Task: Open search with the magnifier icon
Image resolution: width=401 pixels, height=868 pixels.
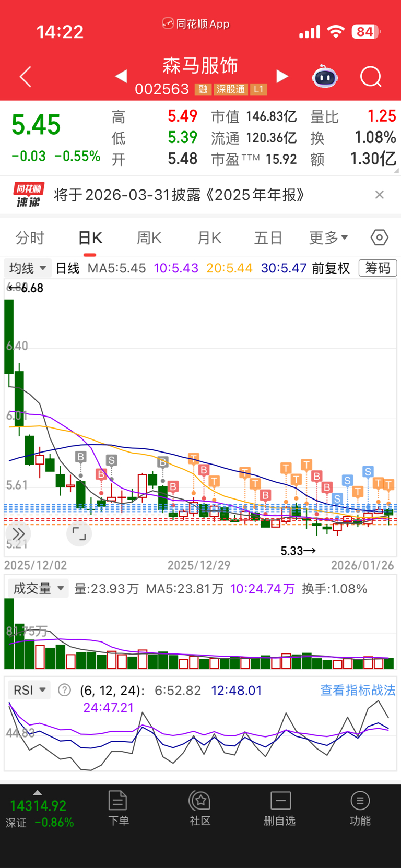Action: click(x=371, y=77)
